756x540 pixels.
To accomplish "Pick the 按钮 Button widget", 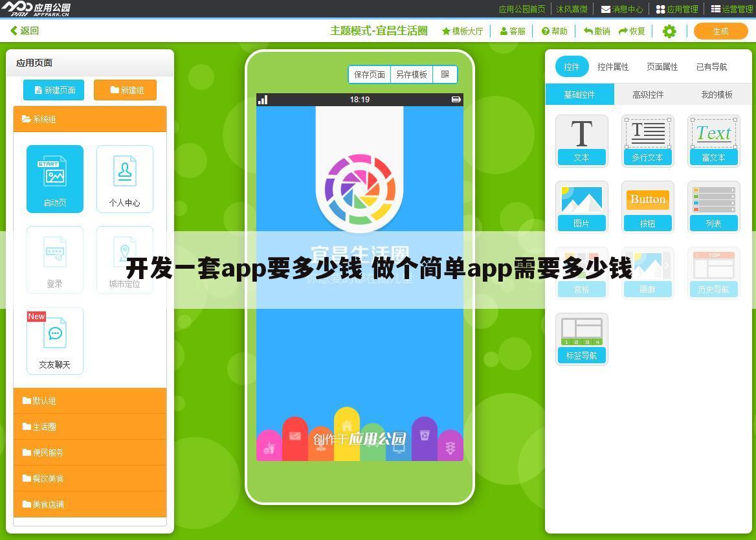I will pos(647,207).
